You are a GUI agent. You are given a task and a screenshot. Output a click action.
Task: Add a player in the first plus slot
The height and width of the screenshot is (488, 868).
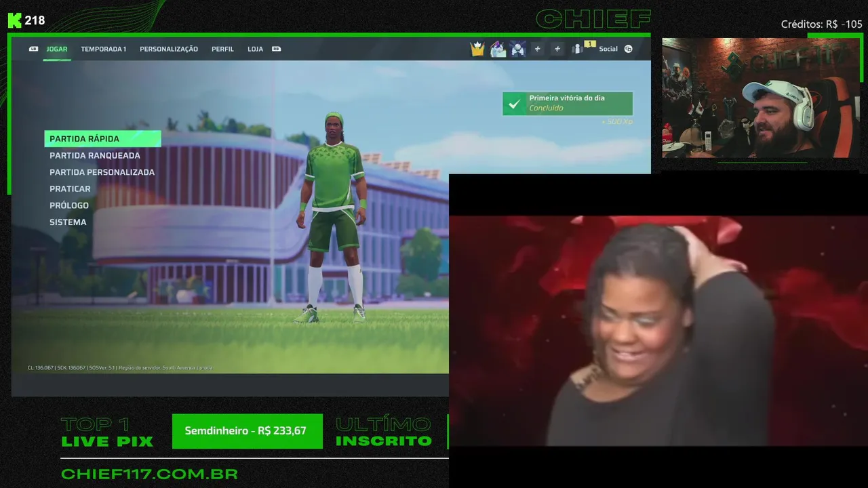pyautogui.click(x=537, y=49)
